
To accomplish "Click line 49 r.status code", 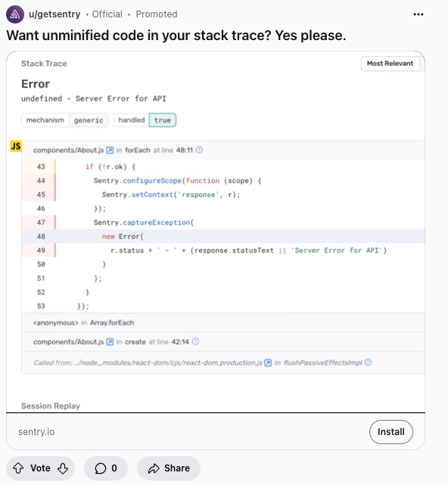I will click(248, 250).
